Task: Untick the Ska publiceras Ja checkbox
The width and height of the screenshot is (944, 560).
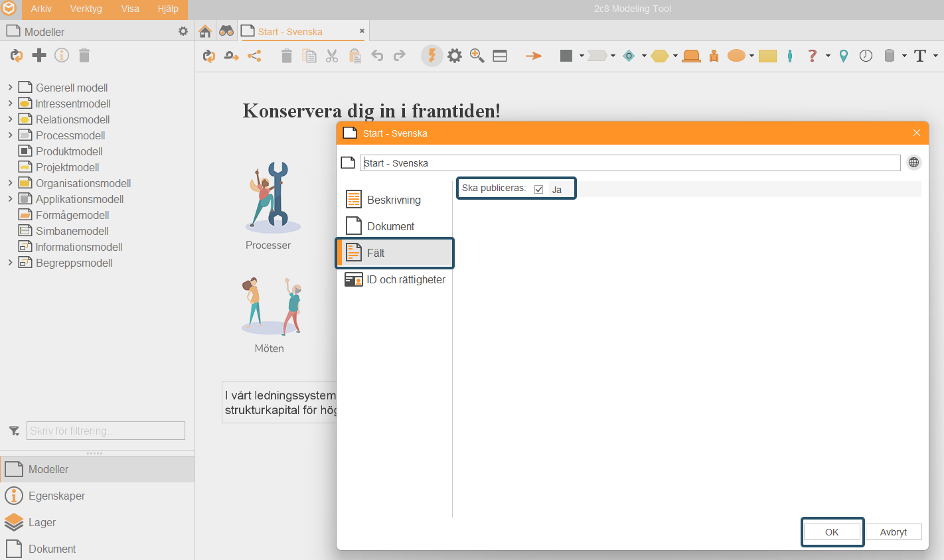Action: [x=539, y=189]
